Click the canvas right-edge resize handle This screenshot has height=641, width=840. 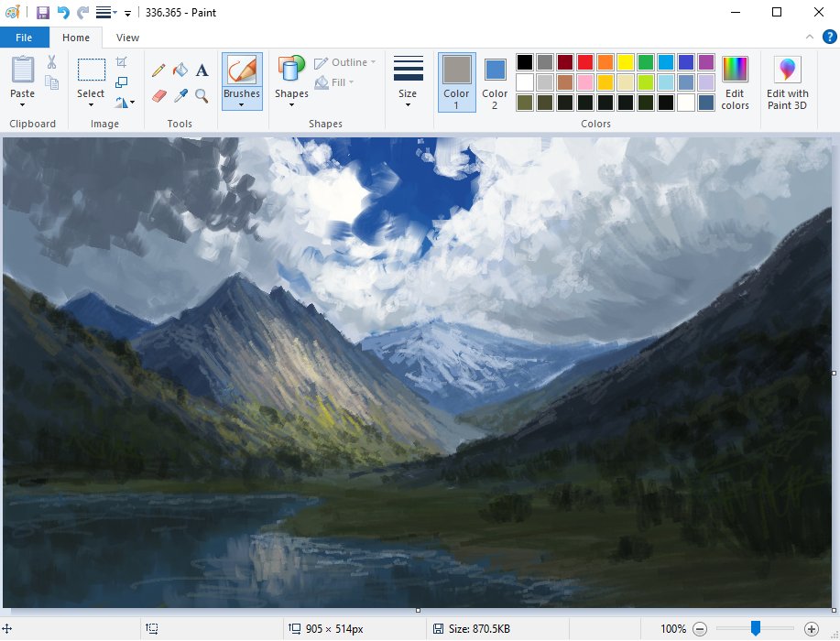point(835,373)
